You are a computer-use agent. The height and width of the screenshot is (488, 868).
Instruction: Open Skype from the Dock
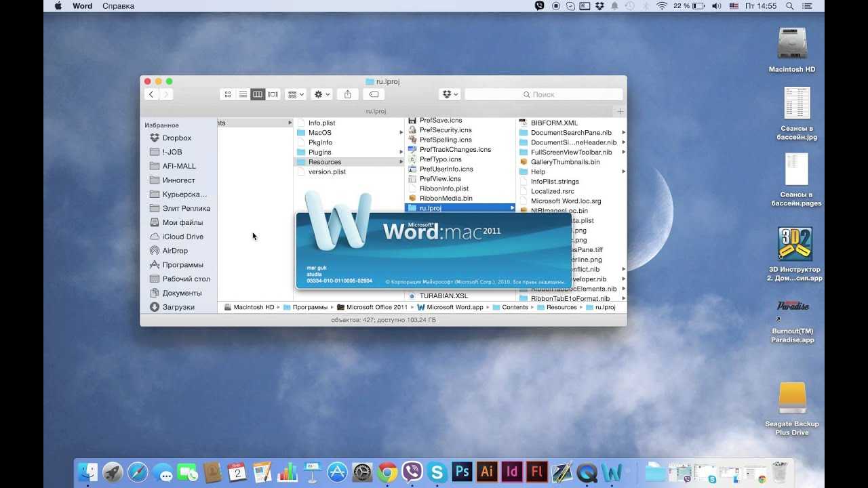(437, 472)
